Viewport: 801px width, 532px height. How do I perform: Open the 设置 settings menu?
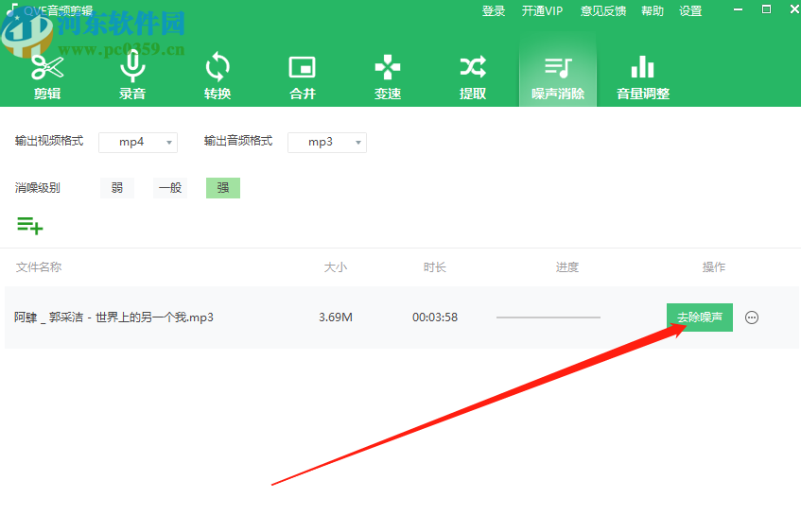pyautogui.click(x=690, y=11)
